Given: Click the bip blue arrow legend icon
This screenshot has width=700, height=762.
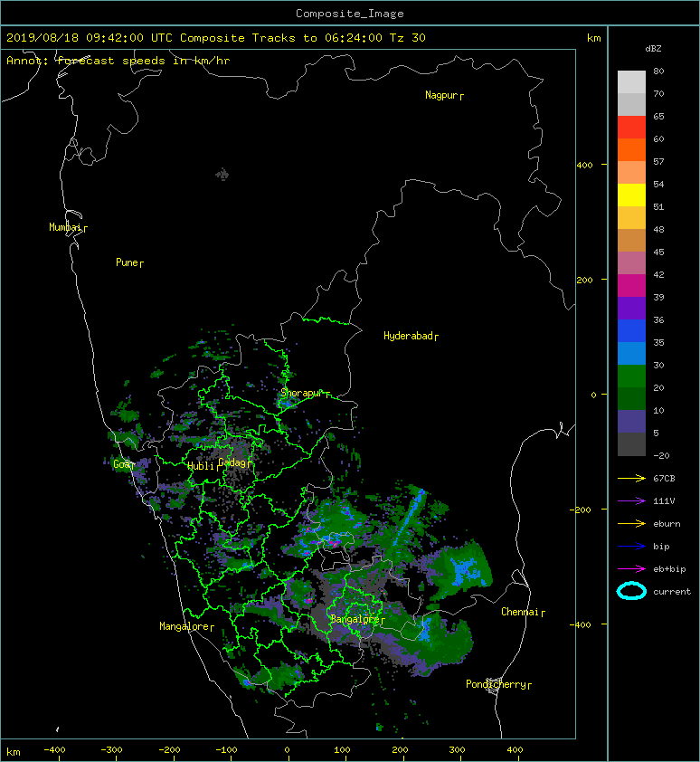Looking at the screenshot, I should [631, 547].
